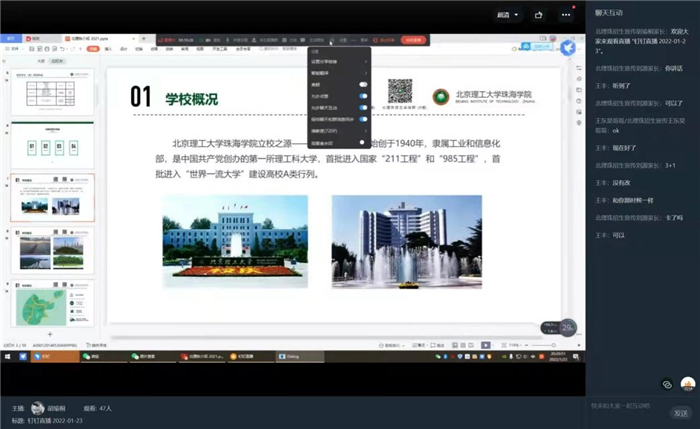Viewport: 700px width, 429px height.
Task: Click the top icon of WPS right sidebar
Action: click(x=579, y=68)
